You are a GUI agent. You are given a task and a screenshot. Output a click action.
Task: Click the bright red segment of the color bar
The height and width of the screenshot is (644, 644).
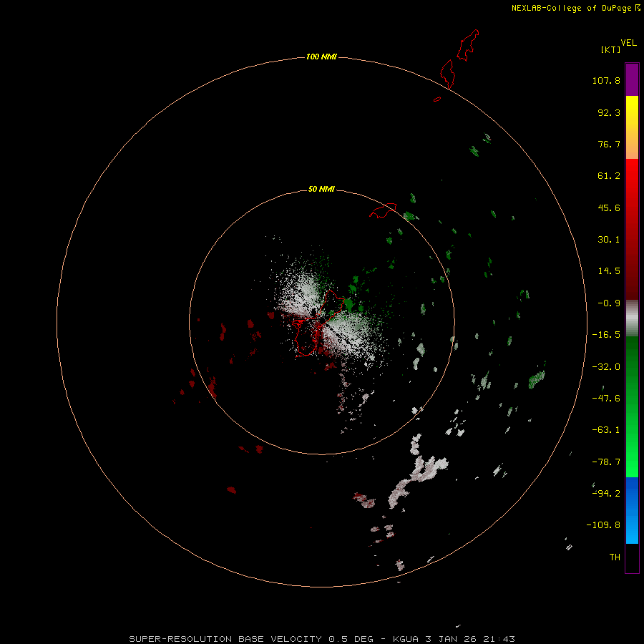[632, 229]
